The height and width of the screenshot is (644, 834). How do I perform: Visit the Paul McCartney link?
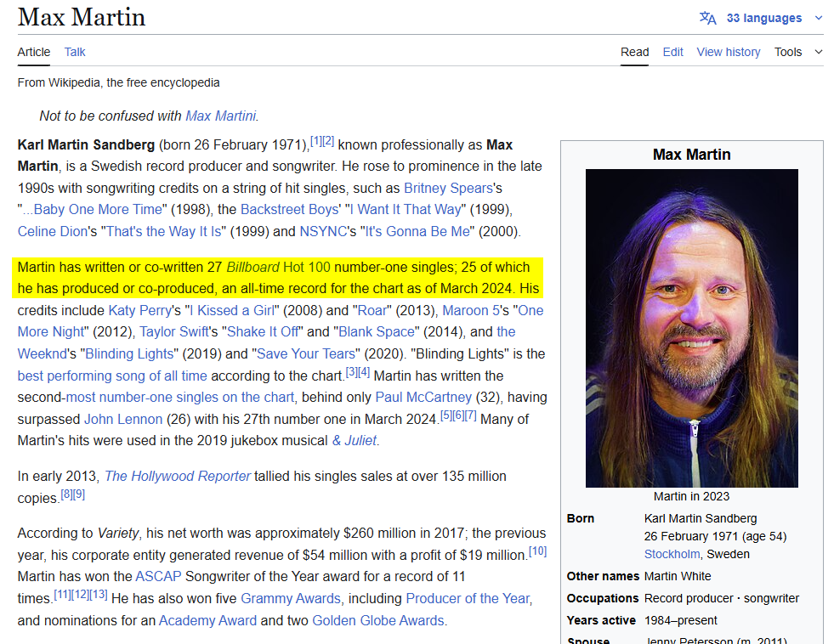[x=423, y=398]
